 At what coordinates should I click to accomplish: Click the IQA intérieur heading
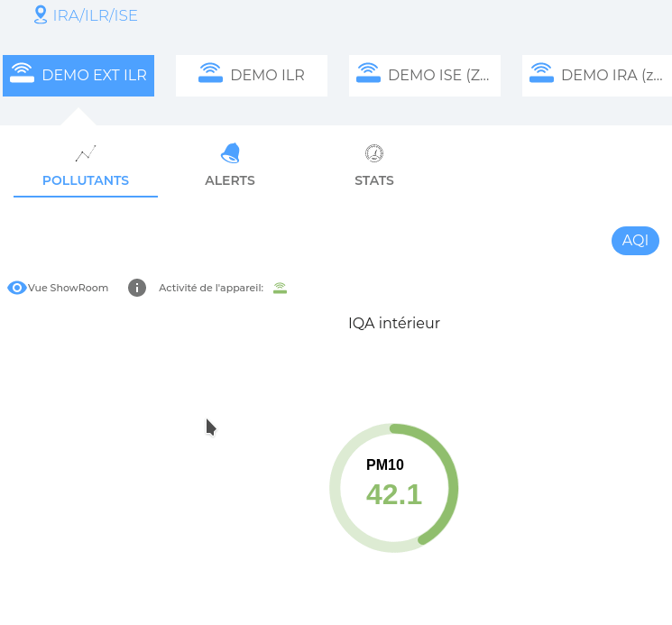[x=394, y=323]
